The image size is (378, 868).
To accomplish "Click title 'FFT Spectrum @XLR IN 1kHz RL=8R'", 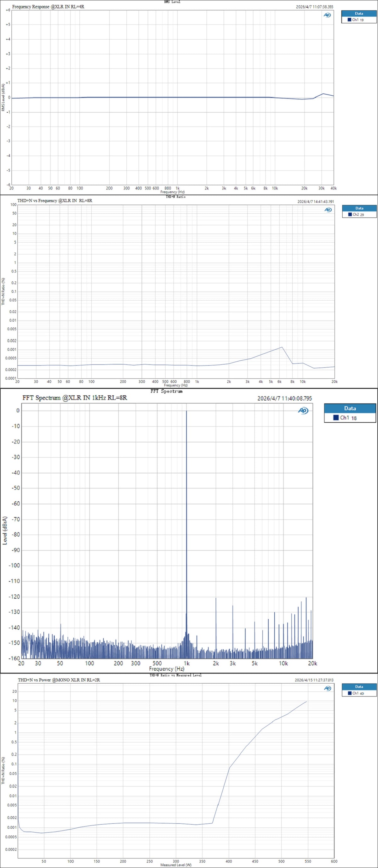I will (x=75, y=397).
